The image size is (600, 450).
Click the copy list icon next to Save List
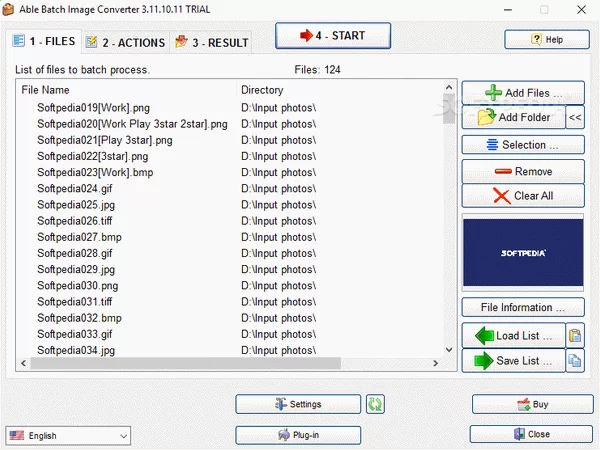[x=575, y=361]
